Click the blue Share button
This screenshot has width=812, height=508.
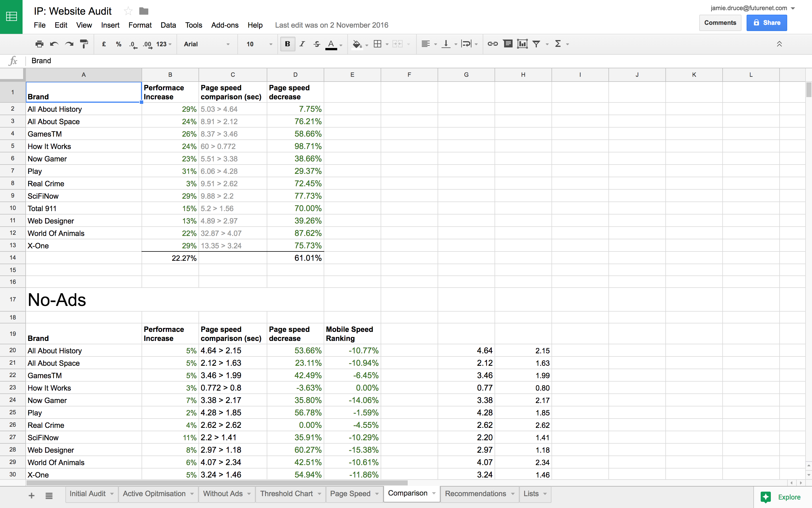click(766, 23)
